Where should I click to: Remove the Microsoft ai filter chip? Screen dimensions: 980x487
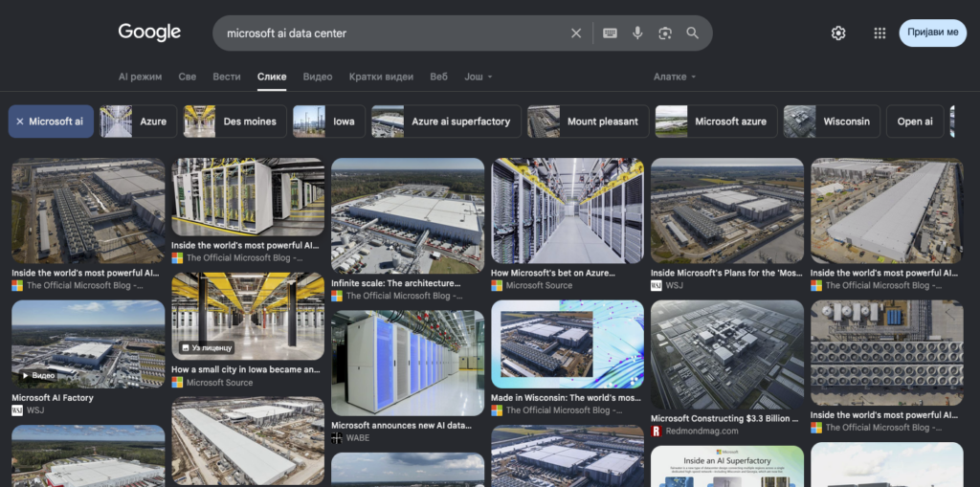click(x=52, y=122)
